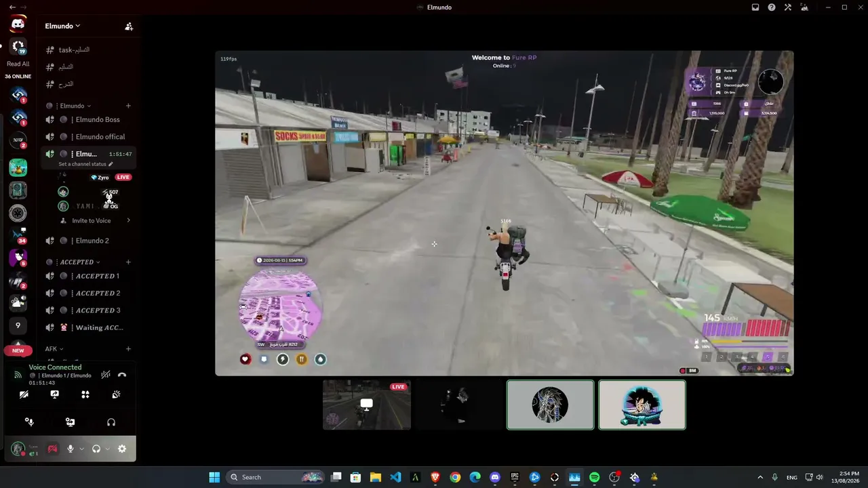This screenshot has height=488, width=868.
Task: Open Brave browser from taskbar
Action: click(x=435, y=477)
